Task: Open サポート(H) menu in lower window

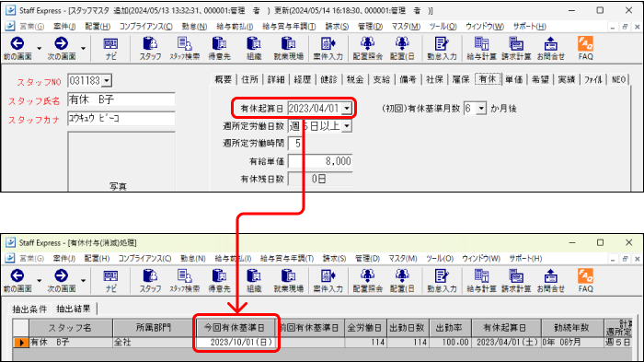Action: (x=525, y=258)
